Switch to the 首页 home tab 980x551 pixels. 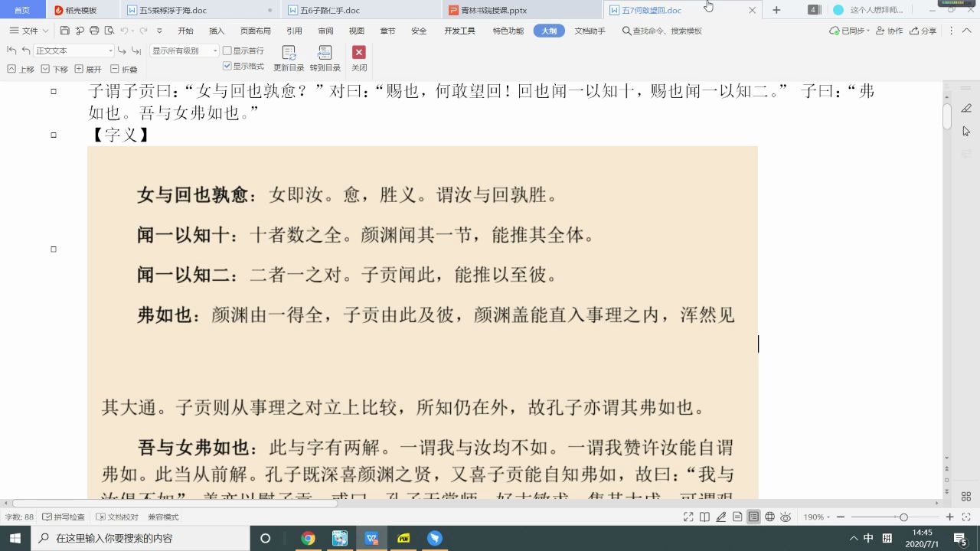pos(22,10)
